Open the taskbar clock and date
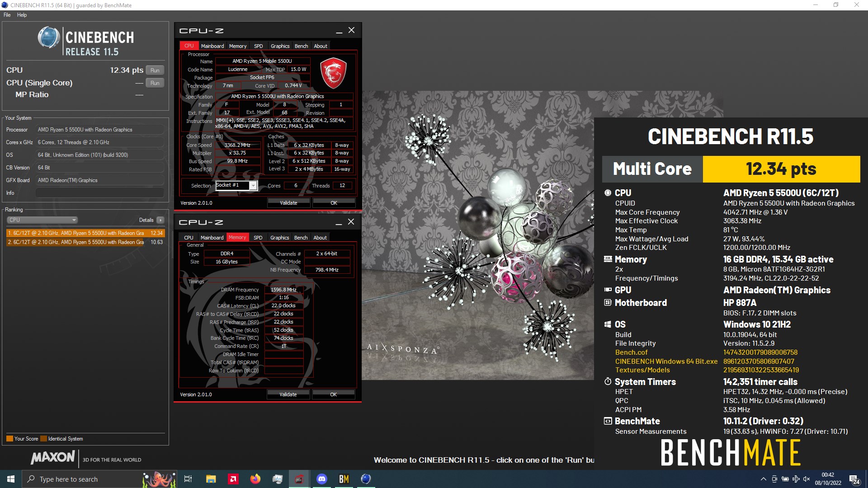868x488 pixels. (828, 479)
